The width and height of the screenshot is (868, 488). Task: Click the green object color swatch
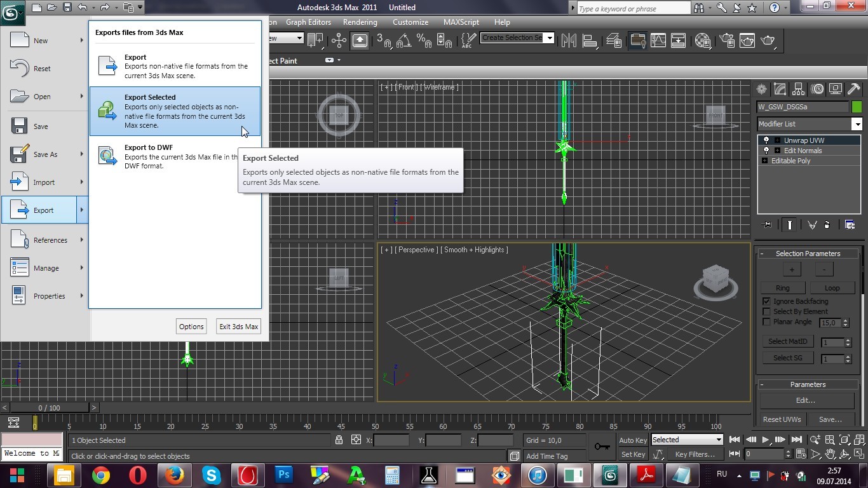click(857, 107)
